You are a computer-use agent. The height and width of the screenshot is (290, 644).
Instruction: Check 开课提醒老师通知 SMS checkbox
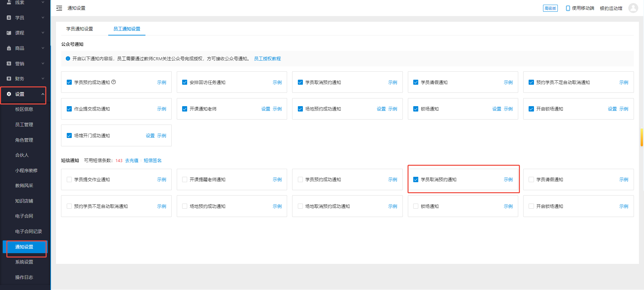click(184, 179)
